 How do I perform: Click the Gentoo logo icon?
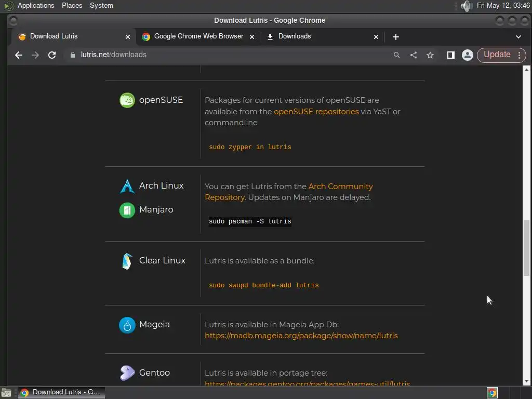(127, 373)
